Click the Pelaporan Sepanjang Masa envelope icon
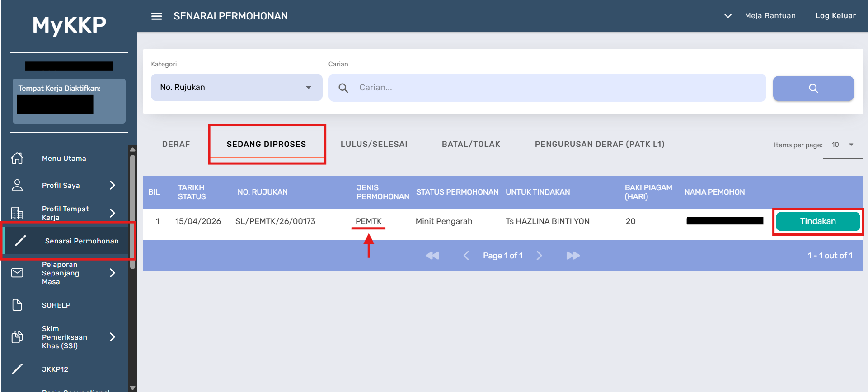The image size is (868, 392). coord(17,273)
